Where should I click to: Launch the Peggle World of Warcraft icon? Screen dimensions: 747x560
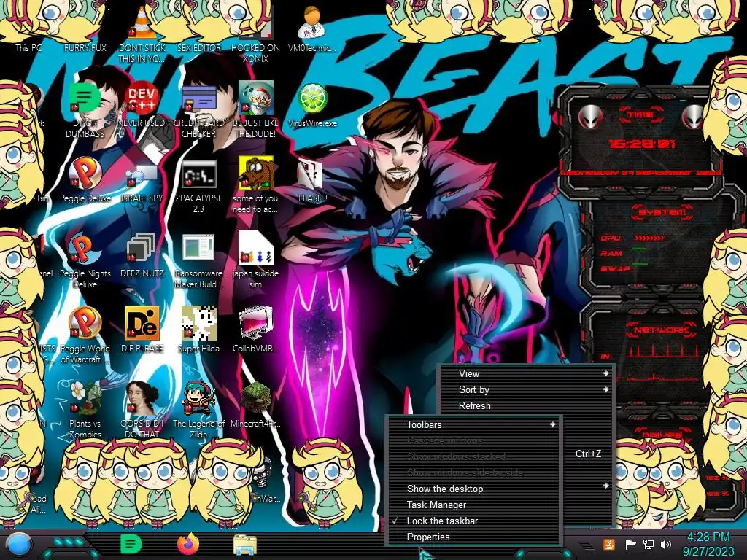click(x=85, y=334)
